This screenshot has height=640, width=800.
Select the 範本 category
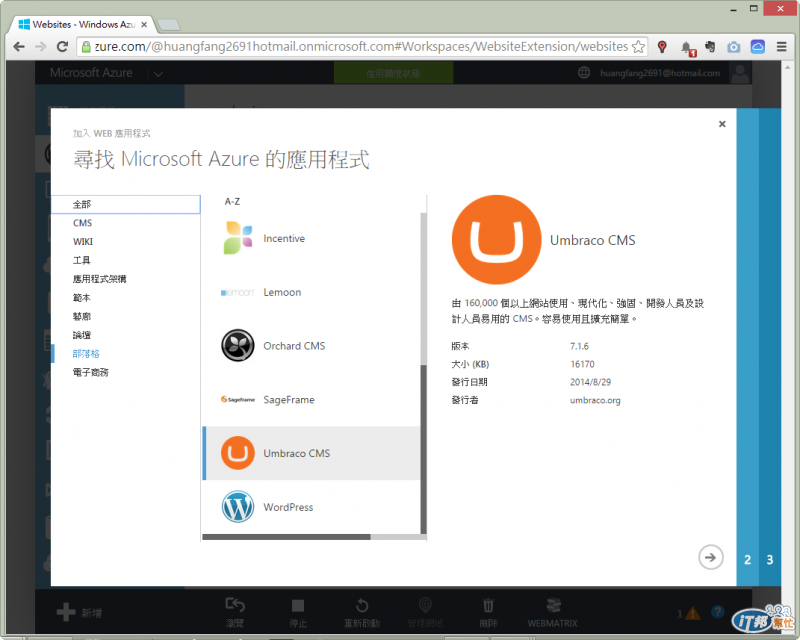[126, 298]
